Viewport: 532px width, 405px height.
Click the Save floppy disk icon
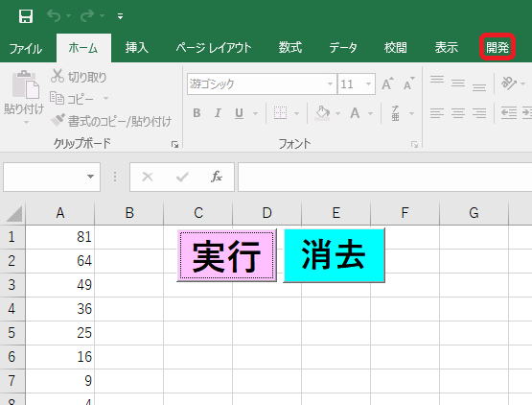click(x=26, y=16)
